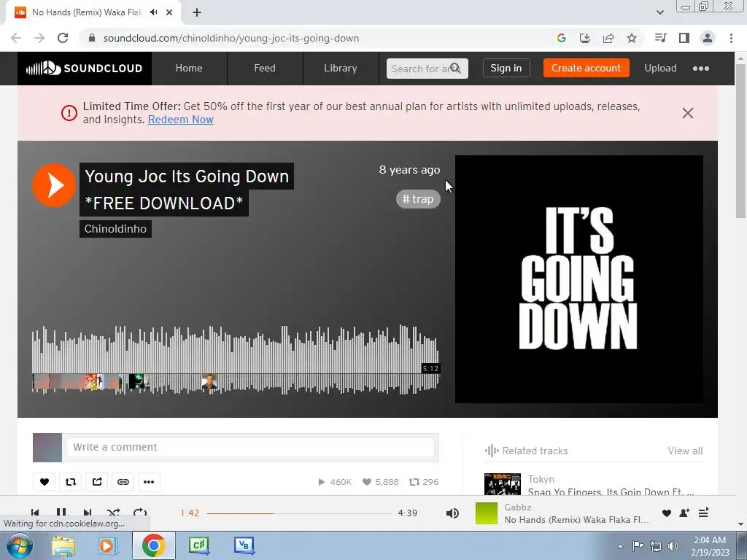This screenshot has width=747, height=560.
Task: Open the Upload page
Action: 660,68
